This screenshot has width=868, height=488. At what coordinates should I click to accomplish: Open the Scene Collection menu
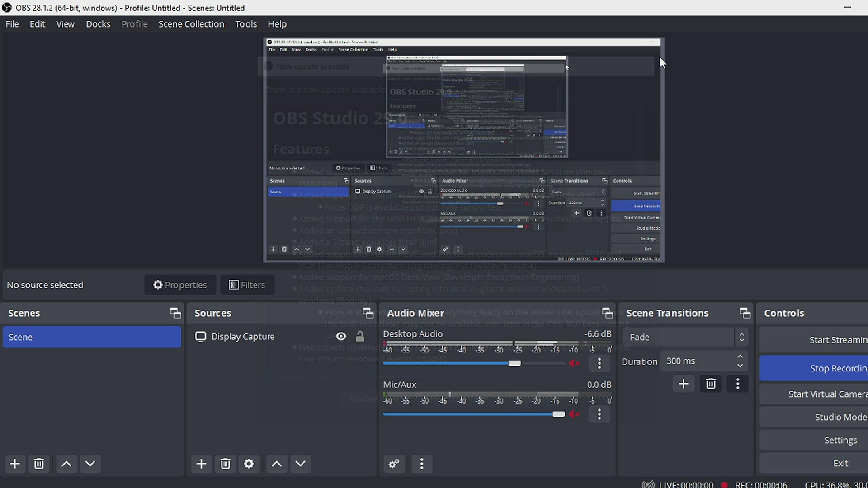click(x=191, y=24)
